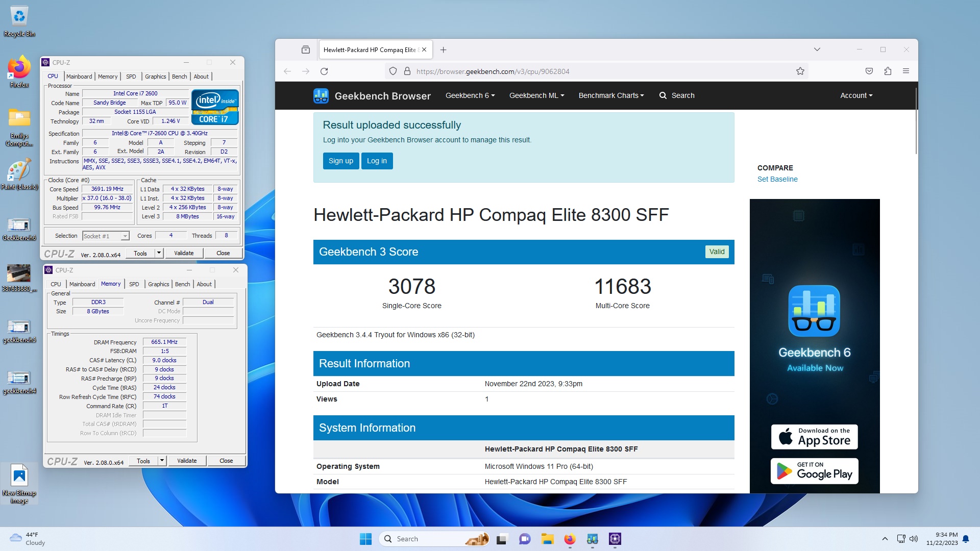Launch Firefox from the desktop shortcut
The image size is (980, 551).
(19, 72)
